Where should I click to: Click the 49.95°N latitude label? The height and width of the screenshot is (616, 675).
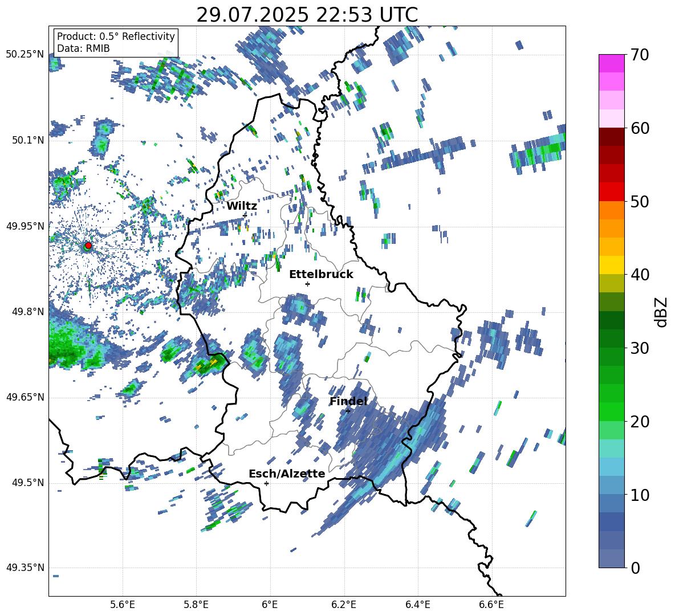[25, 226]
